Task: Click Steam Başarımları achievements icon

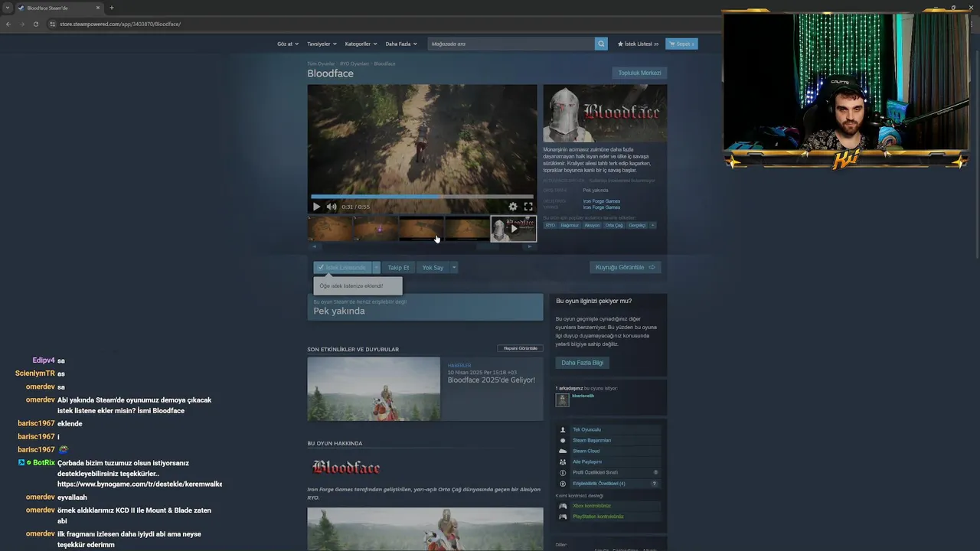Action: click(563, 440)
